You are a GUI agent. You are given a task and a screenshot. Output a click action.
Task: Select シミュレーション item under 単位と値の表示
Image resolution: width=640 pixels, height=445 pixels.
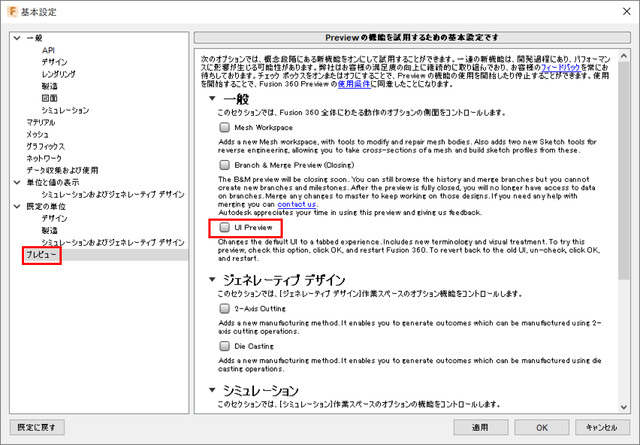click(x=113, y=194)
